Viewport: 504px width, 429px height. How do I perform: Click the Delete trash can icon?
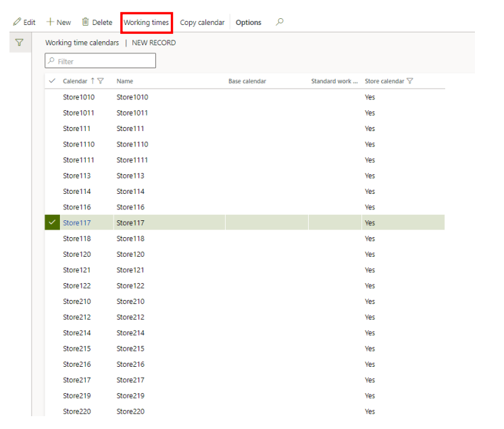tap(85, 22)
